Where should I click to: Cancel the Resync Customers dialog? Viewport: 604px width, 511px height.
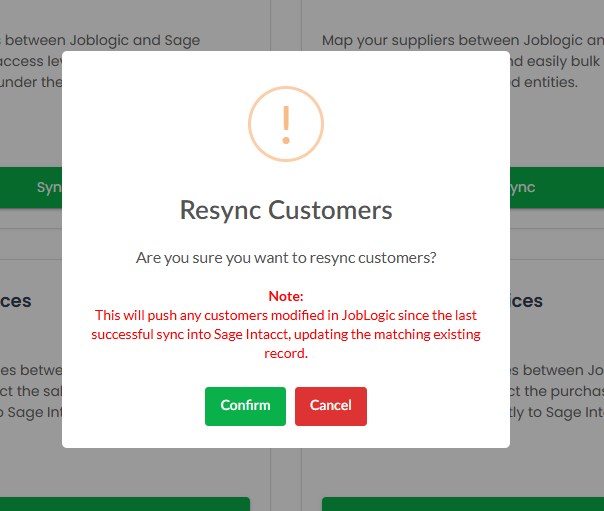click(331, 406)
